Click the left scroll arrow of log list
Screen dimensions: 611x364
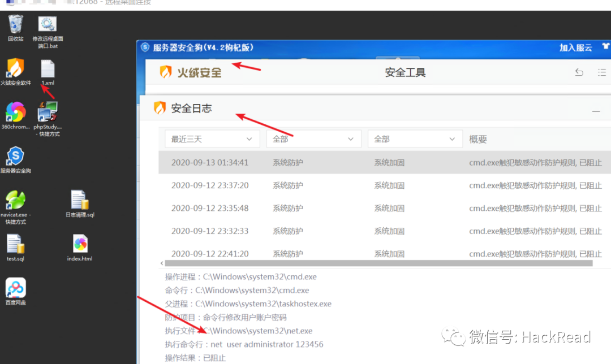tap(162, 263)
